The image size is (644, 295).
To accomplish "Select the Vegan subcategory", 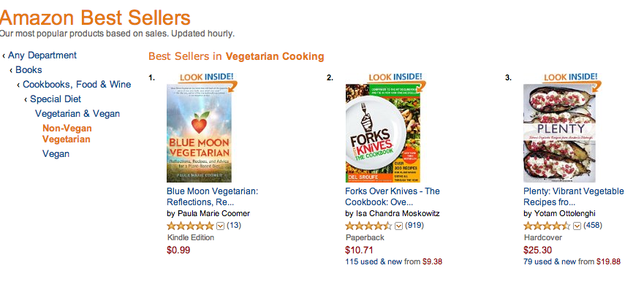I will click(56, 153).
